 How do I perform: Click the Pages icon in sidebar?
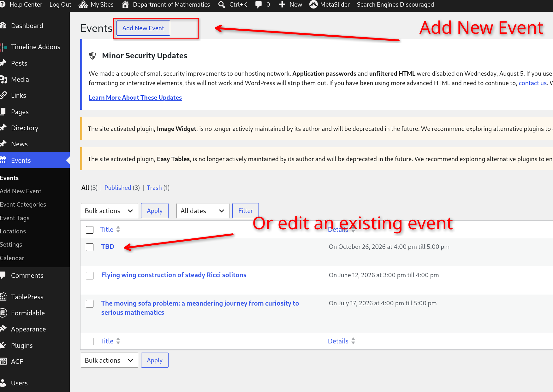(3, 112)
